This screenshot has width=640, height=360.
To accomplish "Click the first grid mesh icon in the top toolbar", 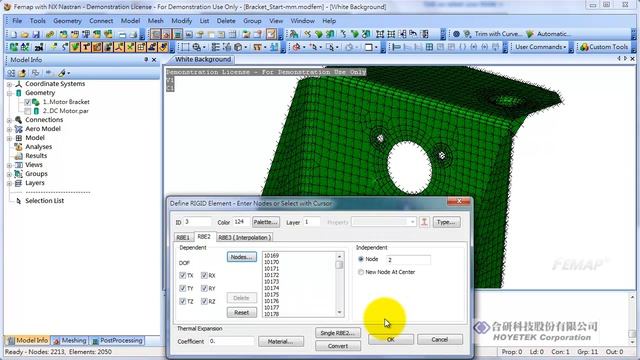I will point(380,34).
